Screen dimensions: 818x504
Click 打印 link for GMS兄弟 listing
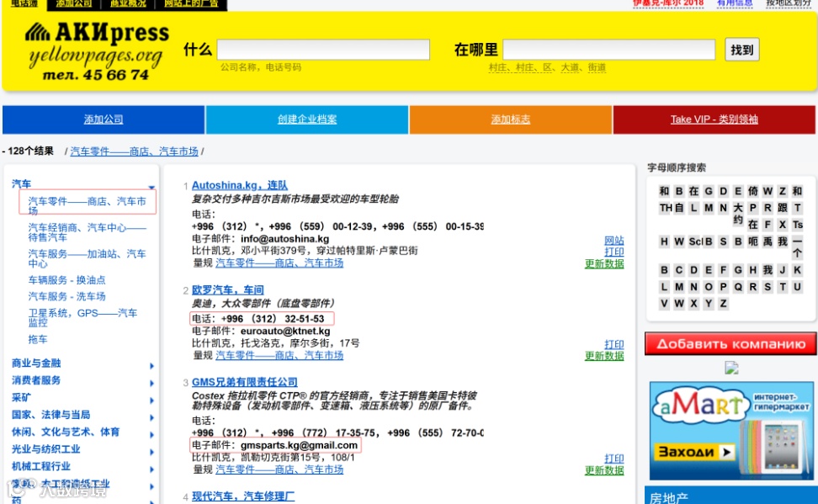pos(614,459)
